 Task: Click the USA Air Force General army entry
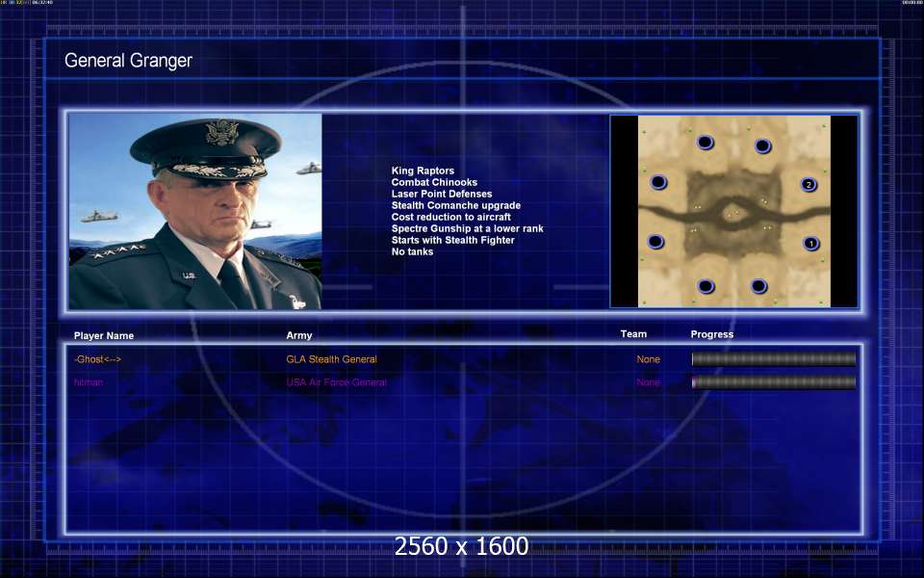336,382
